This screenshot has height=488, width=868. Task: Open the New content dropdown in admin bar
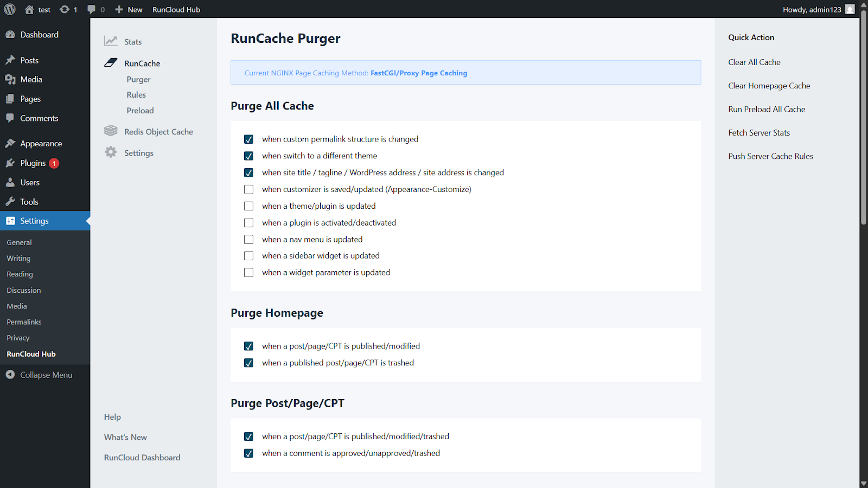coord(129,9)
